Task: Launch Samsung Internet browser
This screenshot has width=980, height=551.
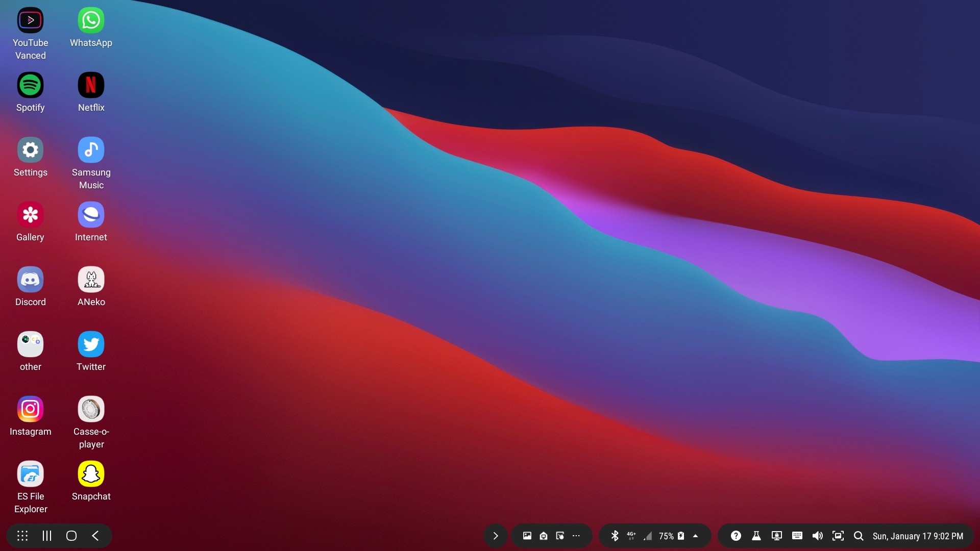Action: click(x=91, y=215)
